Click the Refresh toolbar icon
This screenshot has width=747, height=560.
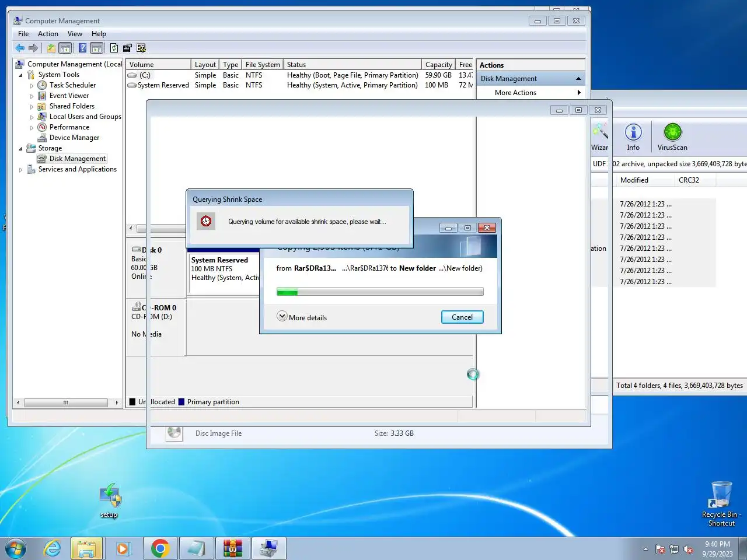point(114,48)
